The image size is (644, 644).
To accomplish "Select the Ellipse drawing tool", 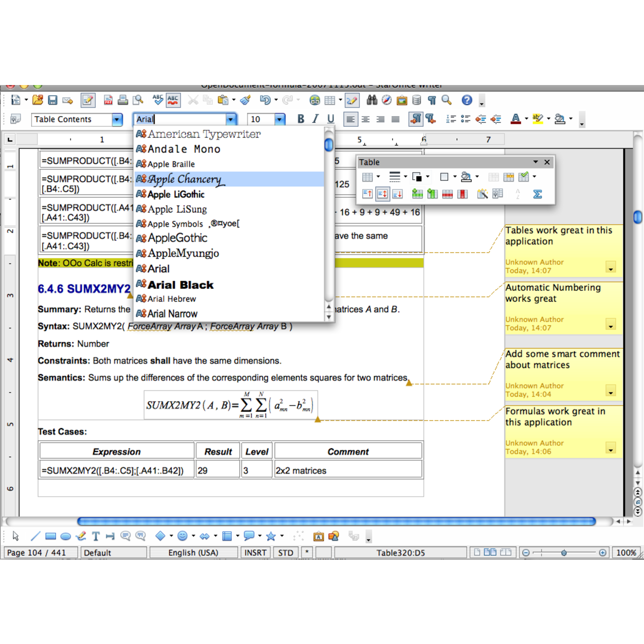I will pyautogui.click(x=65, y=536).
